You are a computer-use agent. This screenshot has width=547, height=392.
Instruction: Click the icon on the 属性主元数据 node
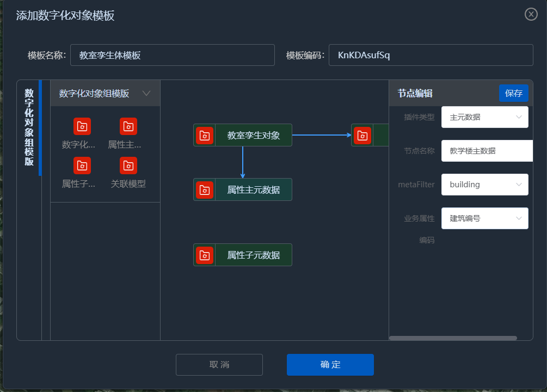(205, 190)
